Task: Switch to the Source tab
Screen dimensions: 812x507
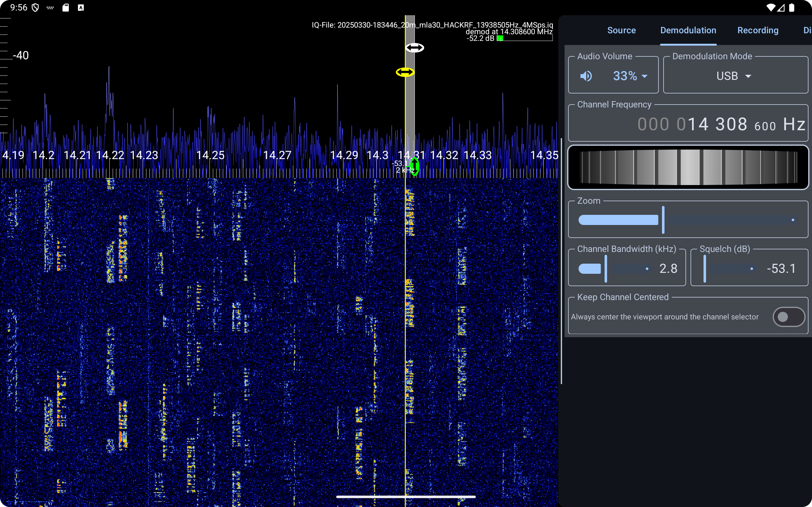Action: click(621, 30)
